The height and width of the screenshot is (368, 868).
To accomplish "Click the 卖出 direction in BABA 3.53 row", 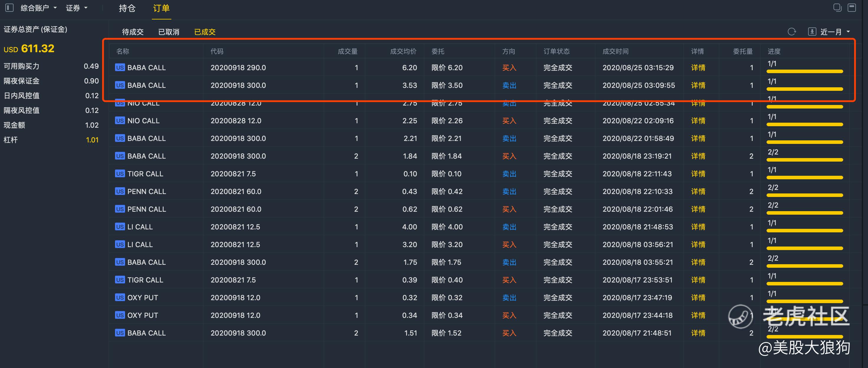I will click(509, 85).
